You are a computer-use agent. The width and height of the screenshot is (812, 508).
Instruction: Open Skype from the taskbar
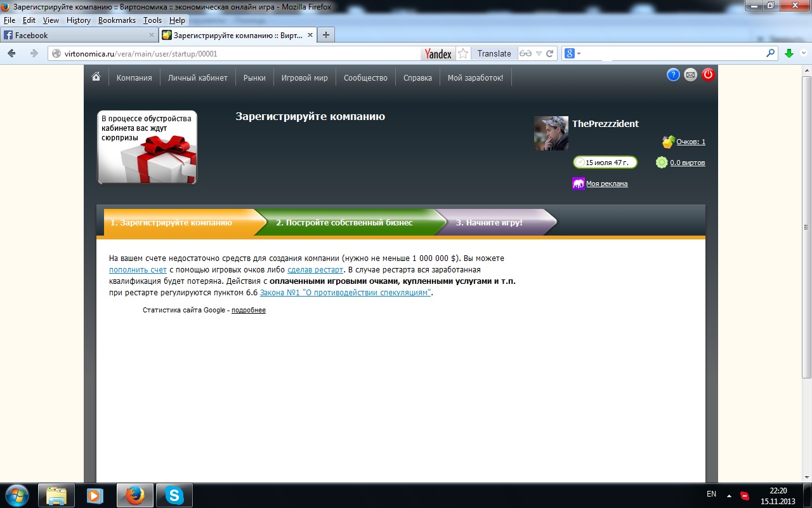pyautogui.click(x=174, y=495)
